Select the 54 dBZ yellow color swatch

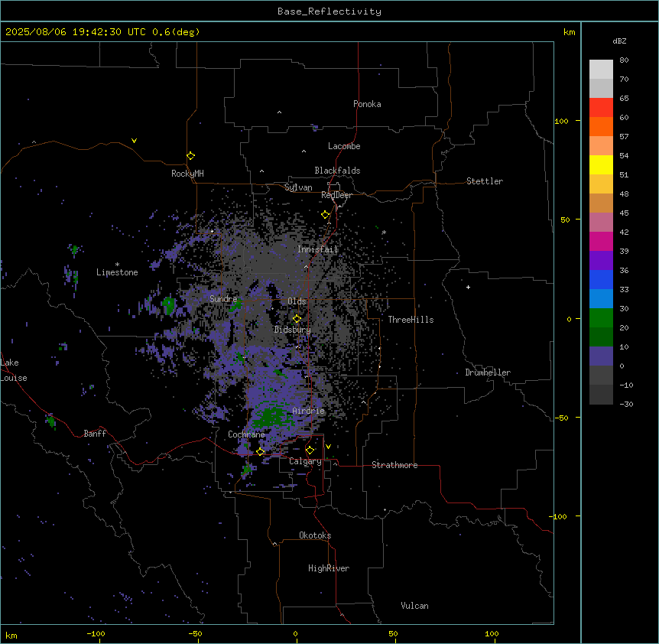click(x=601, y=164)
